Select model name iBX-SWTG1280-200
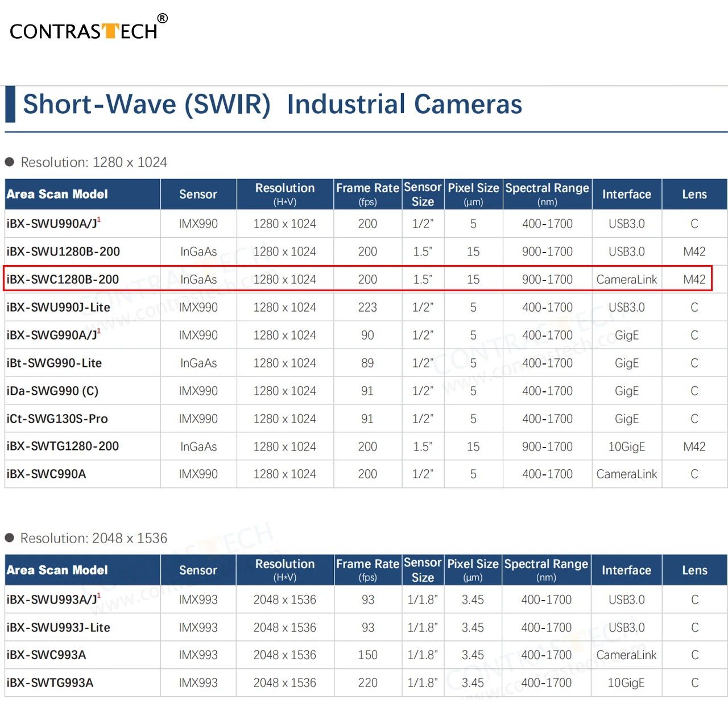The height and width of the screenshot is (728, 728). [x=63, y=446]
